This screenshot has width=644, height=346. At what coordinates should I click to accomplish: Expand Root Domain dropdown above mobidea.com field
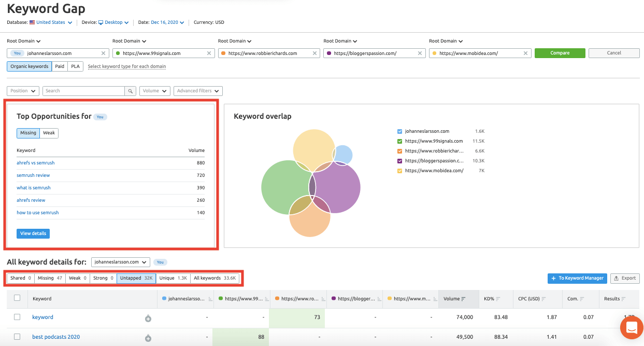tap(446, 41)
